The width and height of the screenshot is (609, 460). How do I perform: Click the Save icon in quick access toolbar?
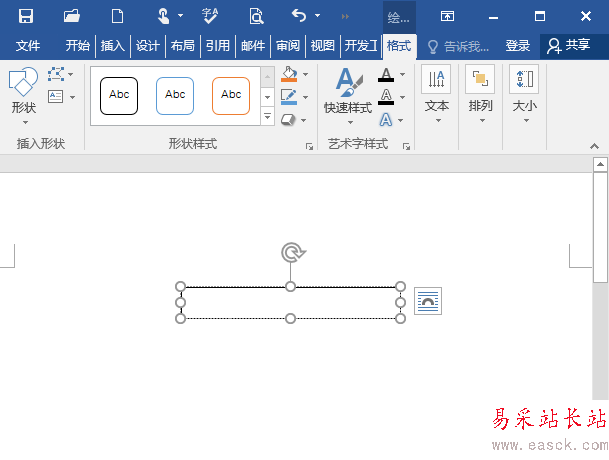(x=26, y=16)
